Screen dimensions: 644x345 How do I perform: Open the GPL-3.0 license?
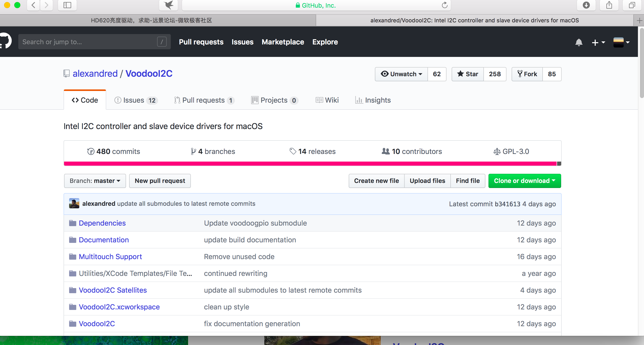(511, 151)
